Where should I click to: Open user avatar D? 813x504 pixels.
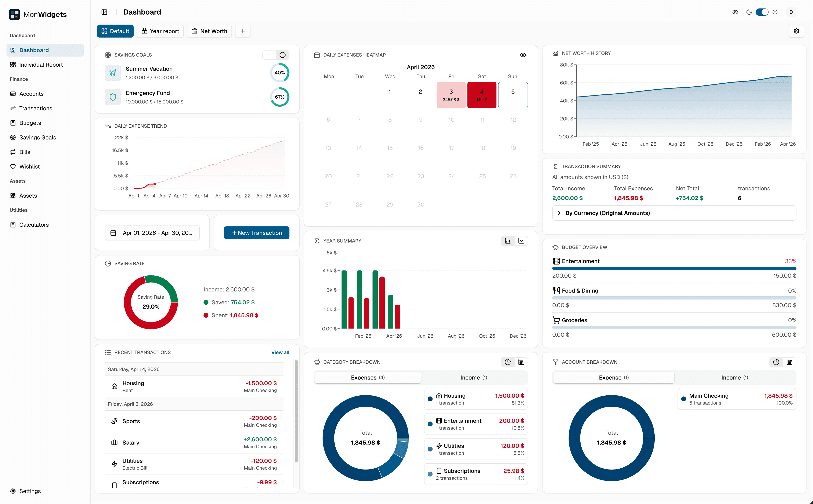791,12
